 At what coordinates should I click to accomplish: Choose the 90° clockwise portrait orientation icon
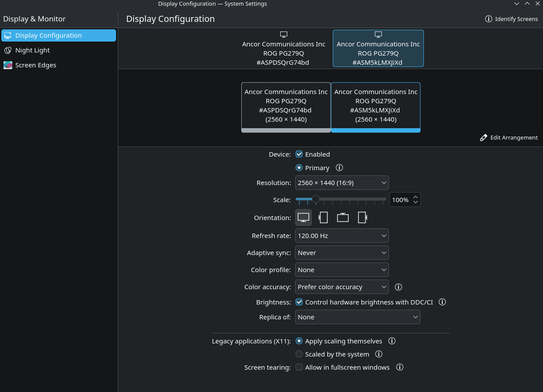click(x=362, y=217)
